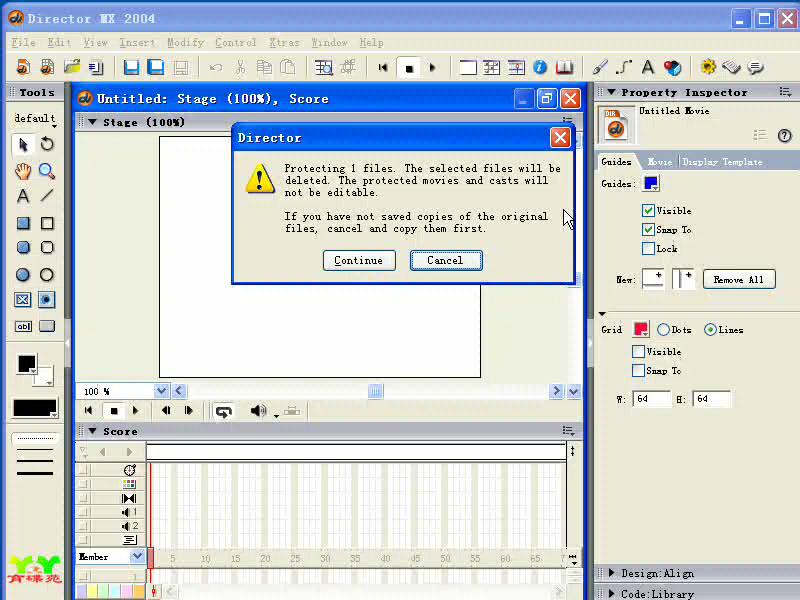Click the stage Volume speaker icon
800x600 pixels.
tap(258, 411)
